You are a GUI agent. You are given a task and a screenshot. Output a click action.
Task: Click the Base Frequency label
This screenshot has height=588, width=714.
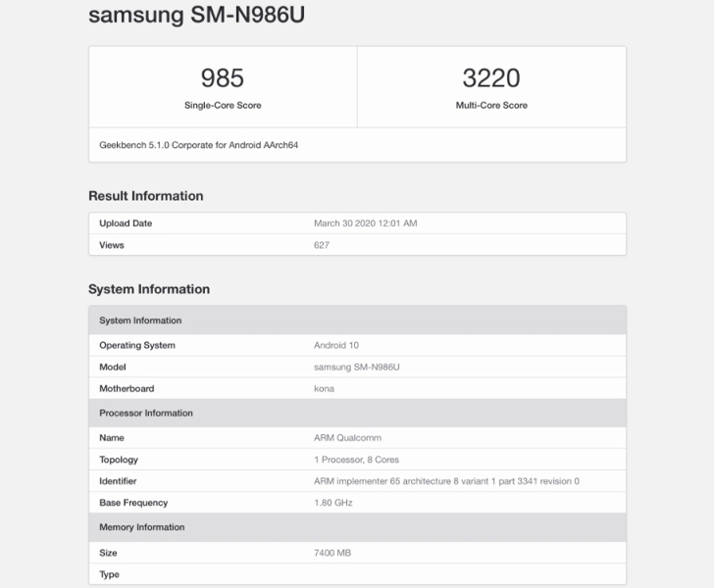133,503
